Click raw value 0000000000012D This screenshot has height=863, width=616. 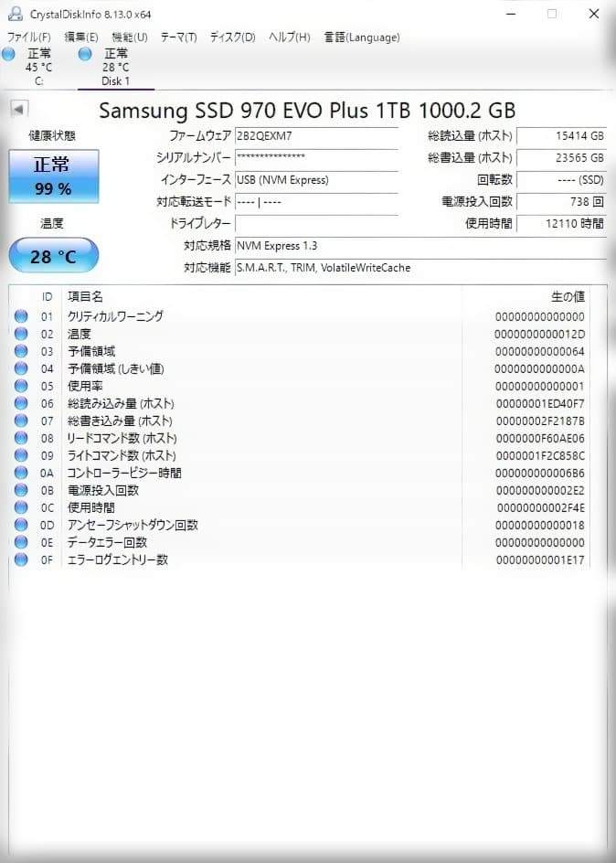pos(539,334)
